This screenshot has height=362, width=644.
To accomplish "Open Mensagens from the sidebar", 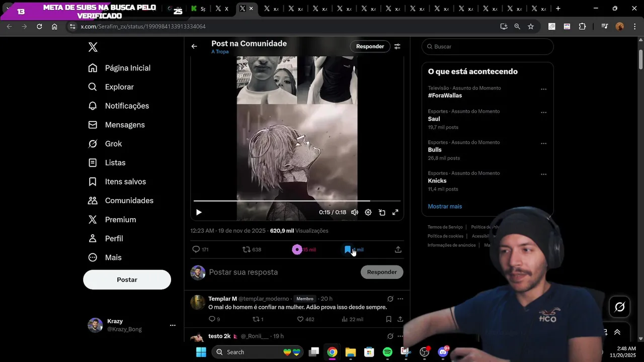I will pyautogui.click(x=117, y=125).
